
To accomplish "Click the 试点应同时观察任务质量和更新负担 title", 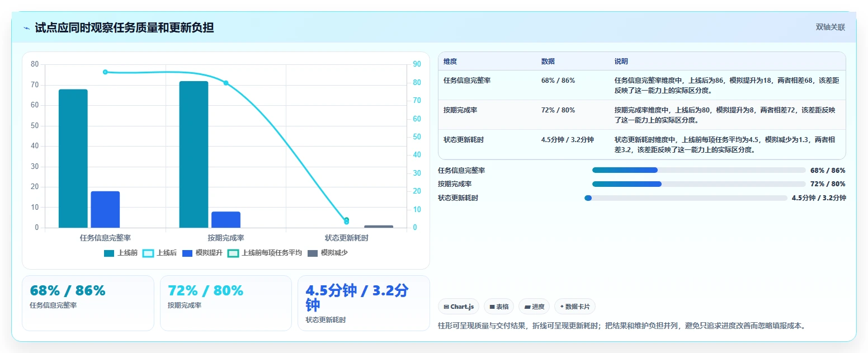I will point(124,27).
